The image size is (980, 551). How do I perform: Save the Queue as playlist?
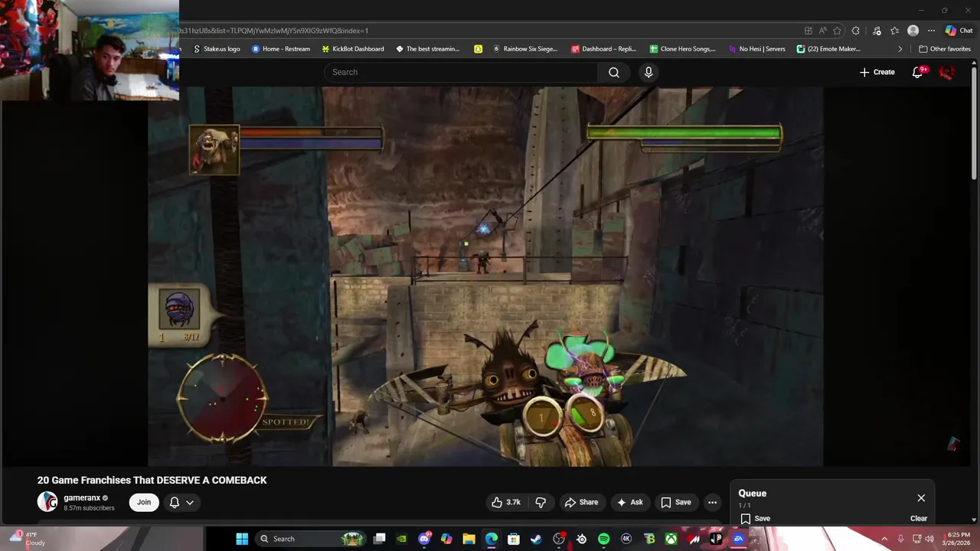pos(756,518)
